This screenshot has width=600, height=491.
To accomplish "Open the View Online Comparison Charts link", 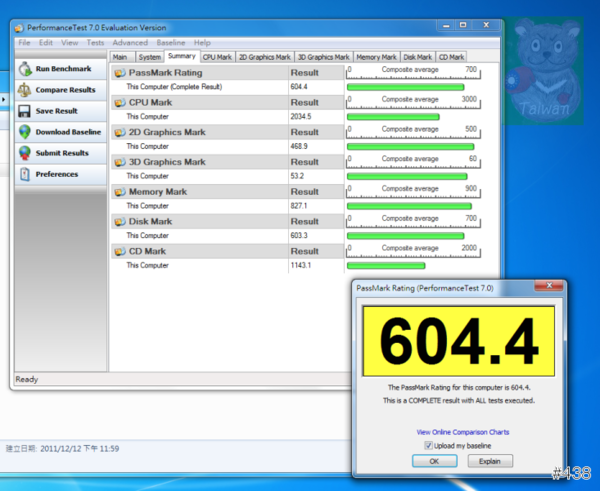I will 462,432.
